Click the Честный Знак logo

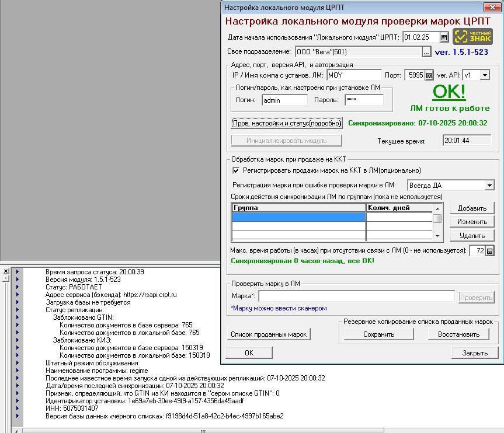472,37
